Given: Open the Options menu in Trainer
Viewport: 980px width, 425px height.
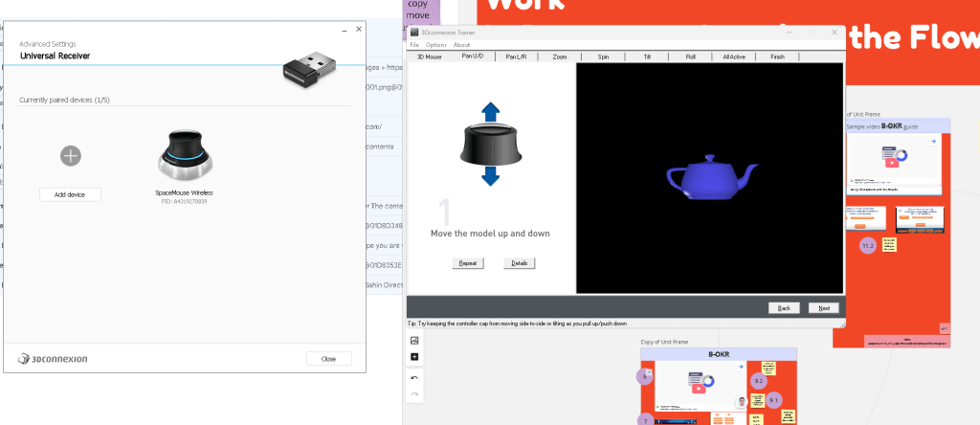Looking at the screenshot, I should pyautogui.click(x=436, y=45).
